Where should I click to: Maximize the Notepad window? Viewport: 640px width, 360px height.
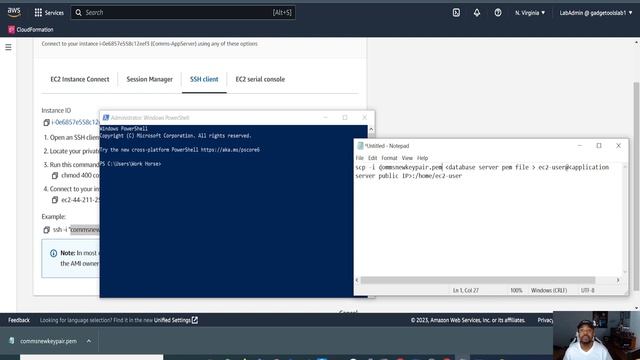pos(599,146)
